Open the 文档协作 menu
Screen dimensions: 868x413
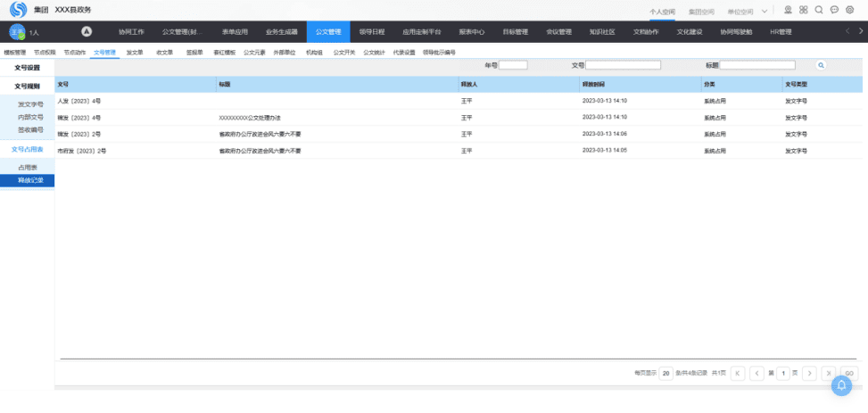[646, 32]
